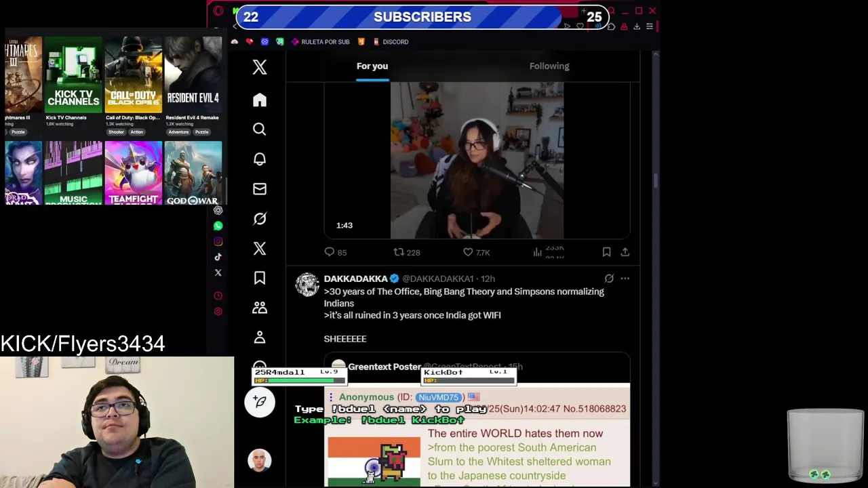Open History clock icon in Opera sidebar

(x=218, y=296)
